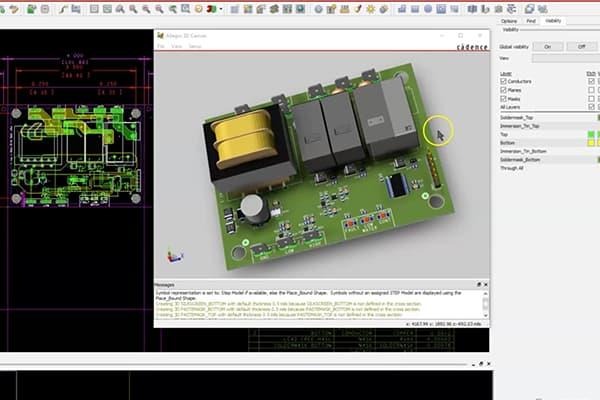The width and height of the screenshot is (600, 400).
Task: Select the Visibility tab
Action: coord(553,21)
